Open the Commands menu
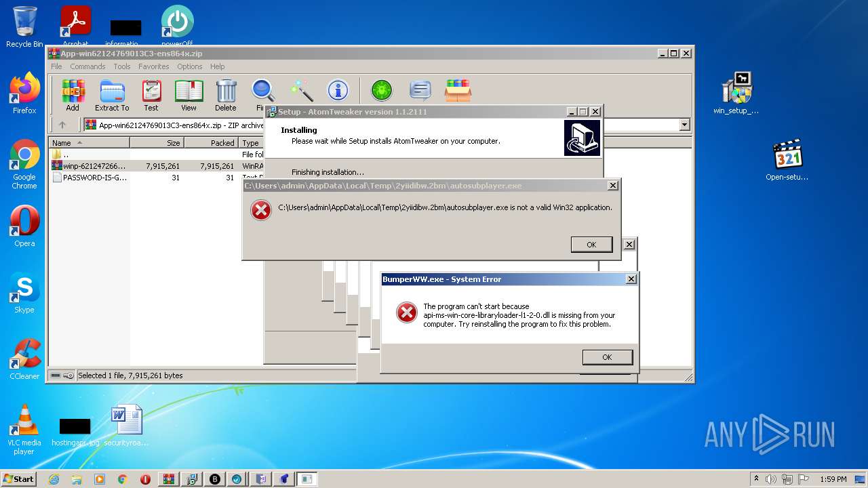Screen dimensions: 868x488 [87, 66]
